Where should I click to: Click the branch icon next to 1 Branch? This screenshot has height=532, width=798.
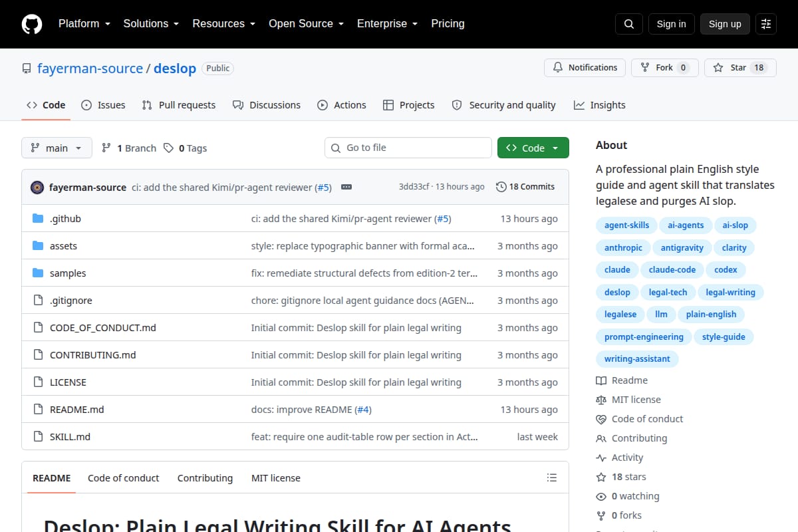106,148
